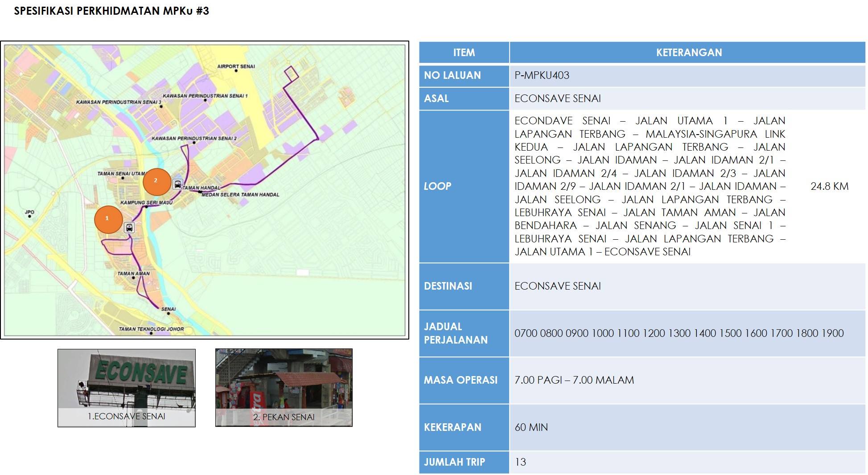Viewport: 868px width, 475px height.
Task: Open the Pekan Senai photo thumbnail
Action: 284,387
